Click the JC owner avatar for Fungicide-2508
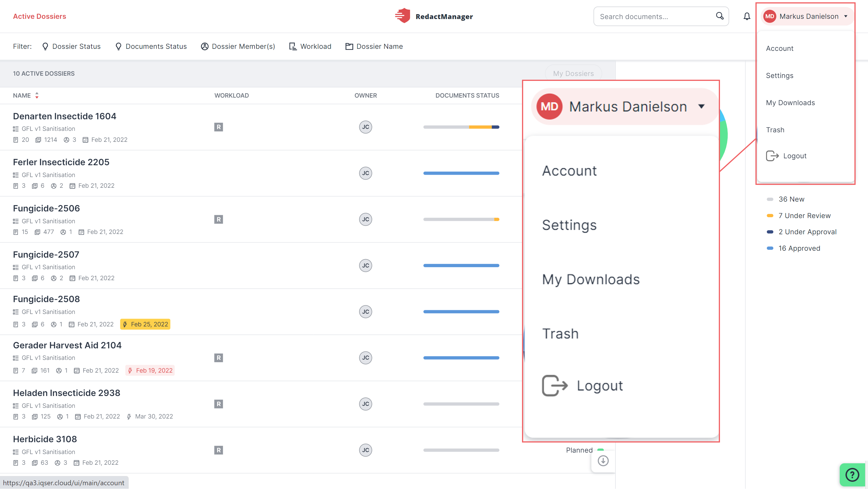Image resolution: width=868 pixels, height=489 pixels. click(x=366, y=312)
